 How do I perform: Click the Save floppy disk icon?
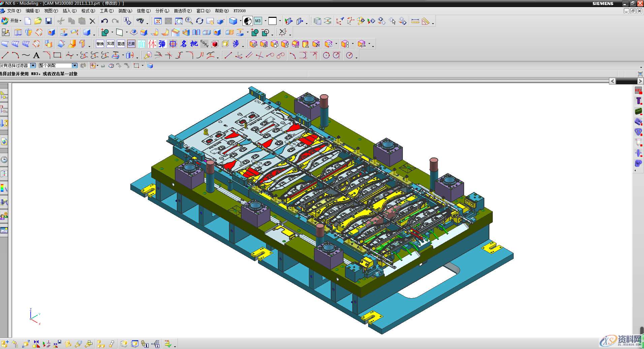click(x=49, y=21)
